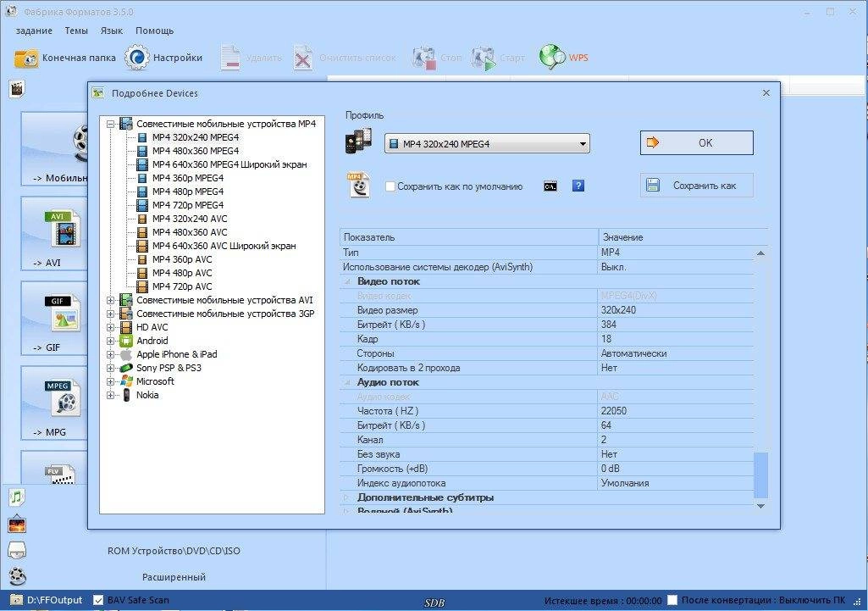This screenshot has width=868, height=611.
Task: Click the OK button
Action: click(696, 143)
